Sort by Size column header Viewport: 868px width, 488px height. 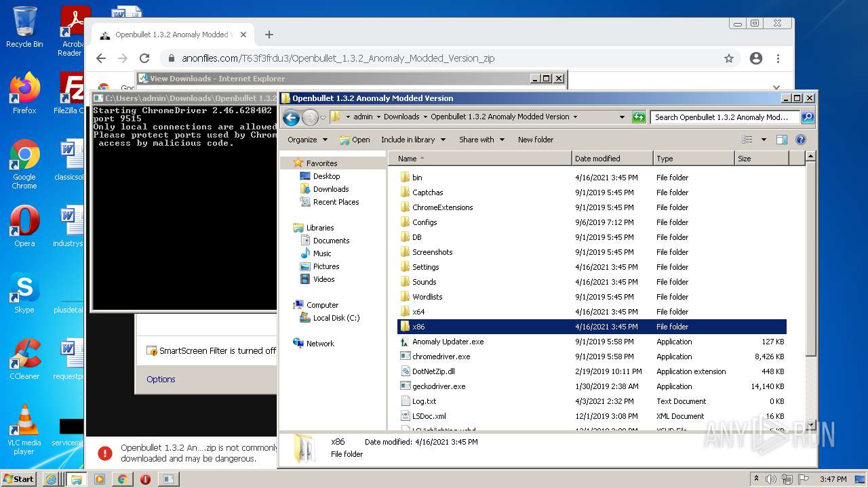(x=762, y=159)
